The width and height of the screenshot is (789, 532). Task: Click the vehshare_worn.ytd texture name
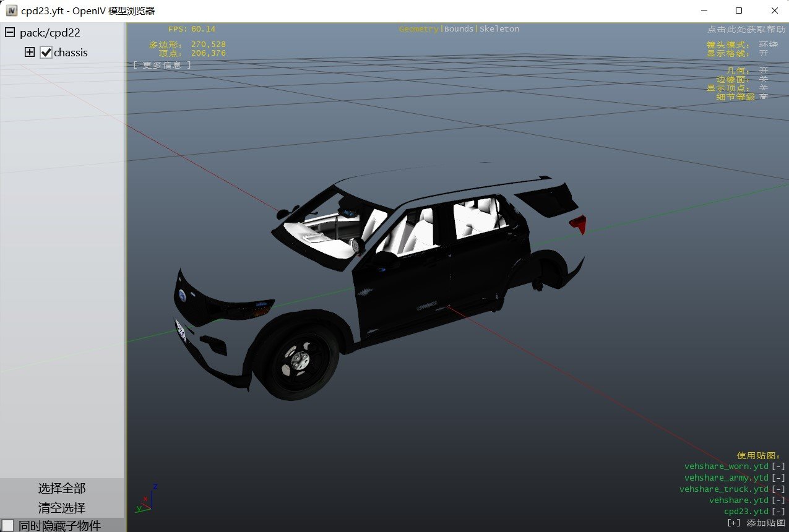[726, 466]
